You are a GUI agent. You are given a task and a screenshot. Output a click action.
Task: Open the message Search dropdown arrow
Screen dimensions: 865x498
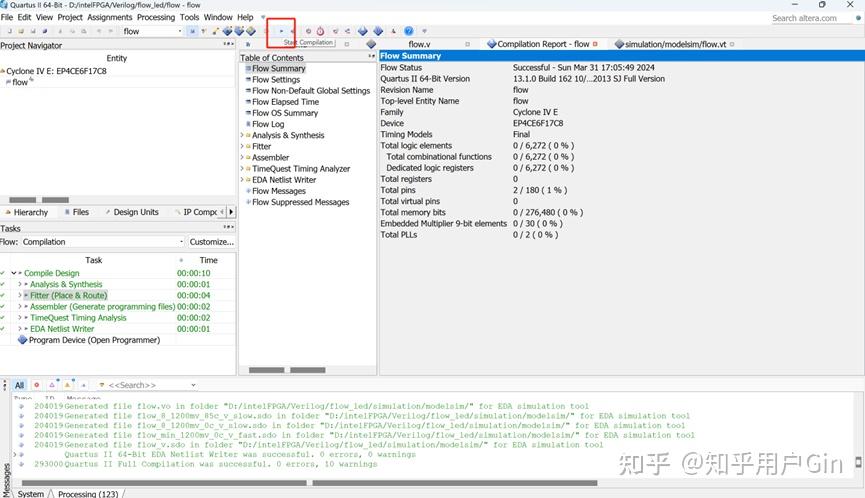click(193, 384)
